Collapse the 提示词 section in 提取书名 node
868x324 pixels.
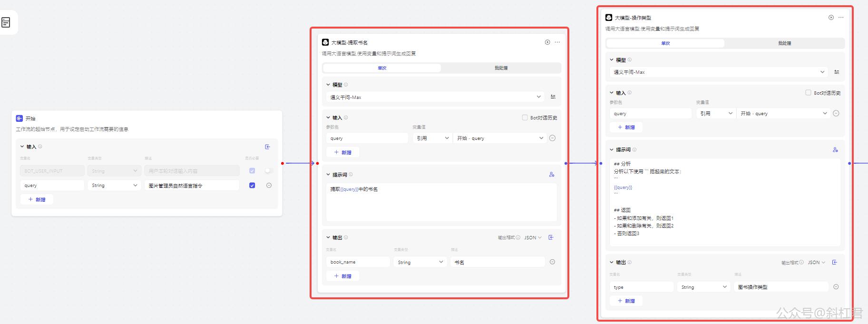coord(328,175)
